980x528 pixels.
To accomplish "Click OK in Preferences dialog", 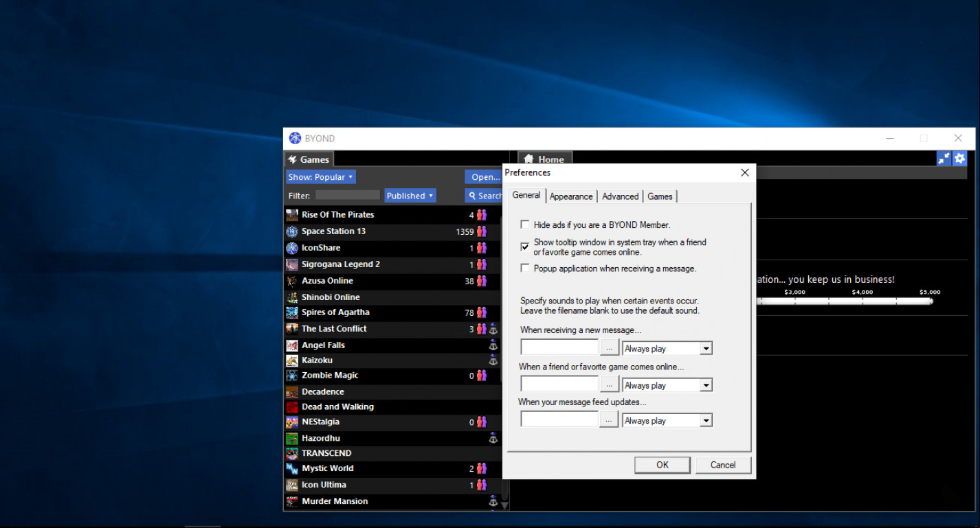I will [x=662, y=465].
